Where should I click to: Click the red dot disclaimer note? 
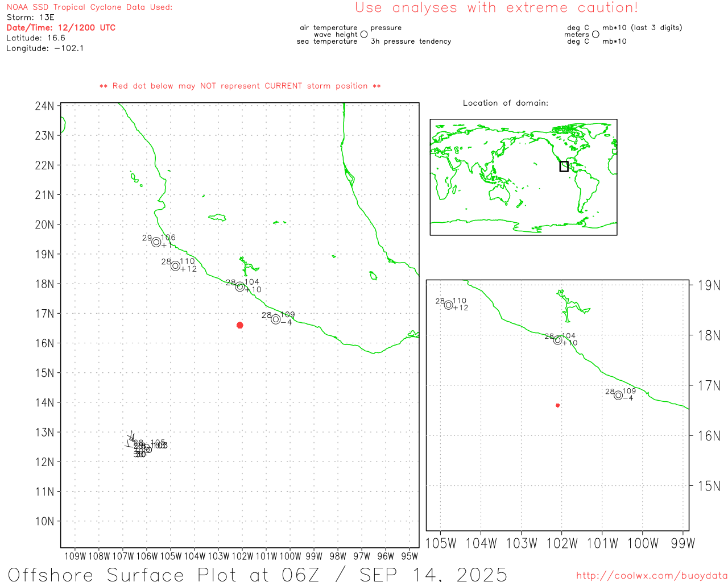pos(240,86)
